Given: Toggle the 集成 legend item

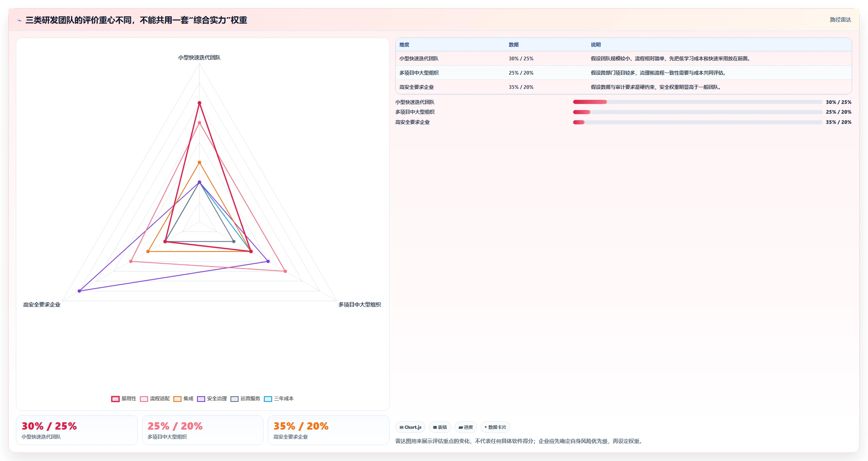Looking at the screenshot, I should coord(183,399).
